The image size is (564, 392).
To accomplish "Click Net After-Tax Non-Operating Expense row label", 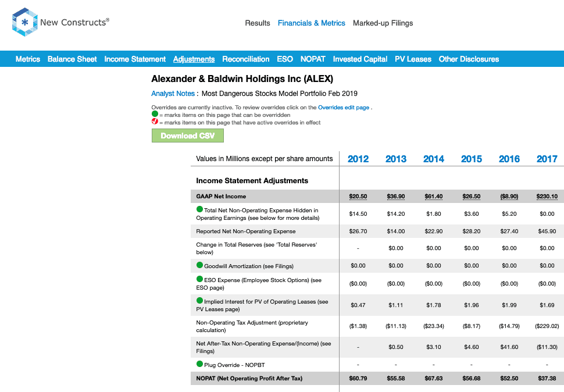I will pyautogui.click(x=263, y=347).
